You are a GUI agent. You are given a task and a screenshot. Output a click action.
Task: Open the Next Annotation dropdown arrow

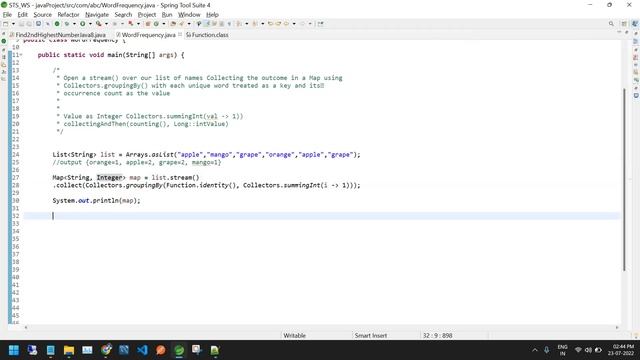tap(247, 24)
